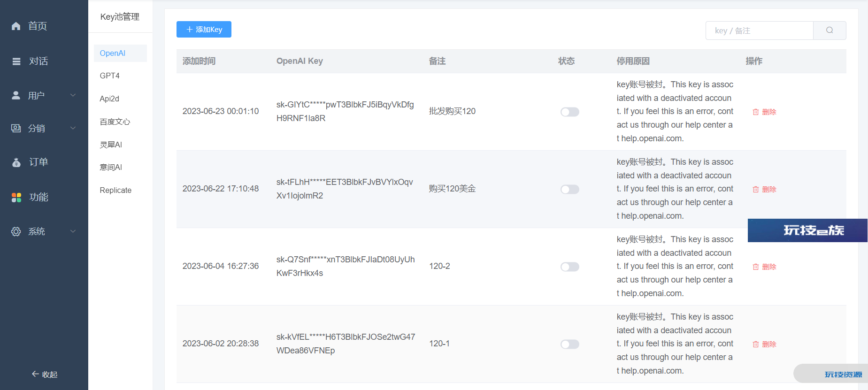868x390 pixels.
Task: Click key text starting sk-Q7Snf
Action: click(346, 266)
